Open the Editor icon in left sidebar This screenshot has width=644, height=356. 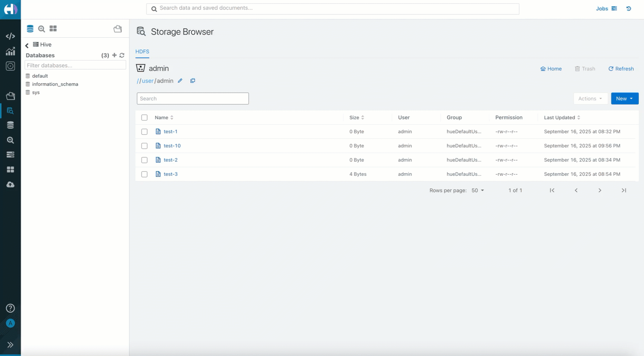click(x=10, y=36)
